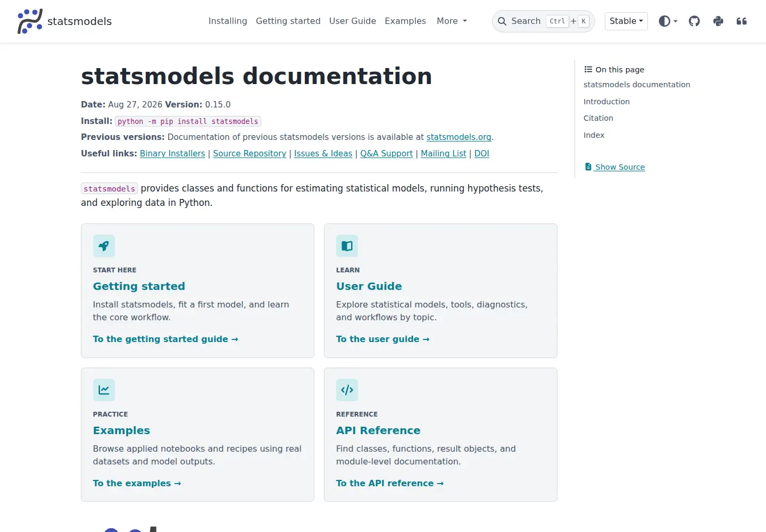Open the Mailing List link
The image size is (766, 532).
444,154
